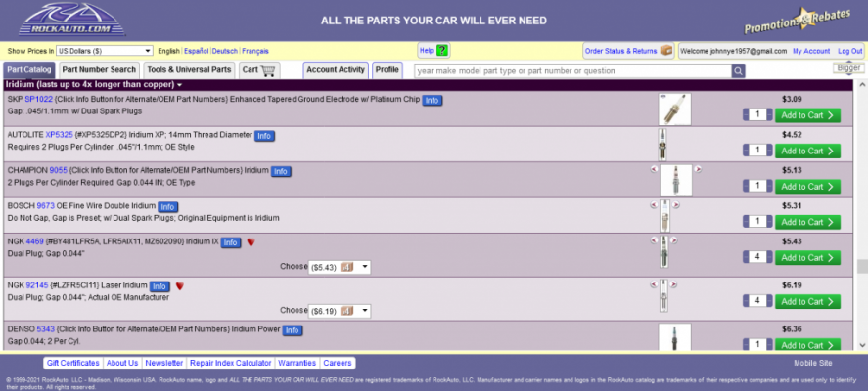
Task: Open Choose ($5.43) dropdown for NGK 4469
Action: [x=340, y=267]
